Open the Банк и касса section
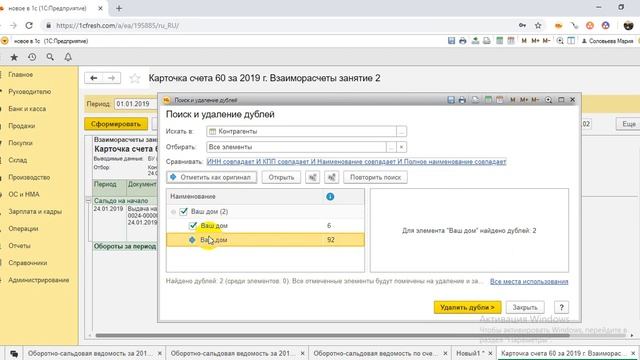This screenshot has width=640, height=360. pyautogui.click(x=27, y=109)
